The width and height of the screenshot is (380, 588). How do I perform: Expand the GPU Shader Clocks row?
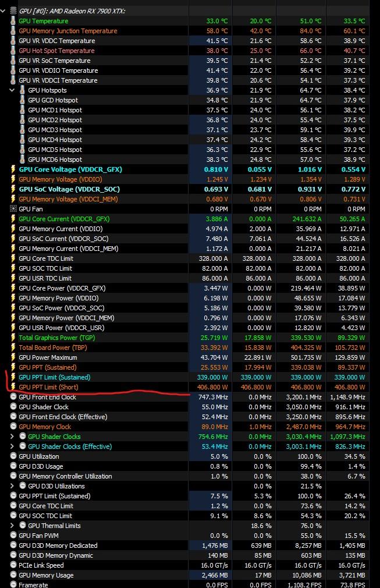[x=12, y=437]
